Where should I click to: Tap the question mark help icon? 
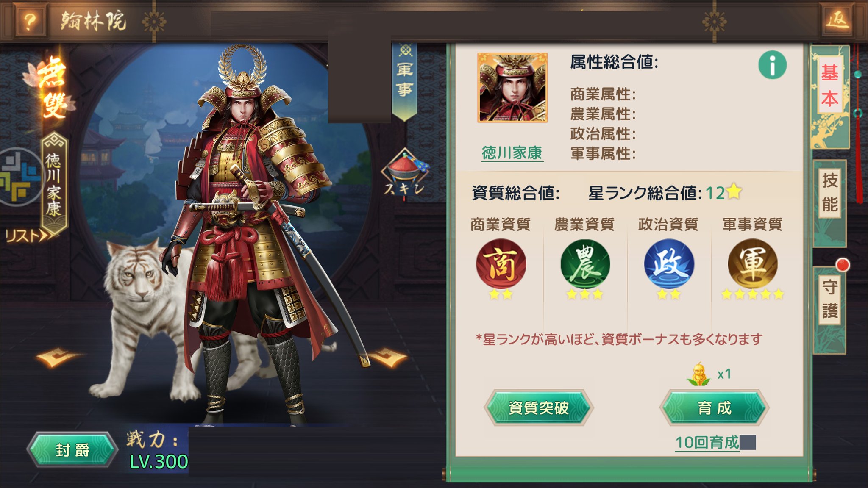(29, 20)
